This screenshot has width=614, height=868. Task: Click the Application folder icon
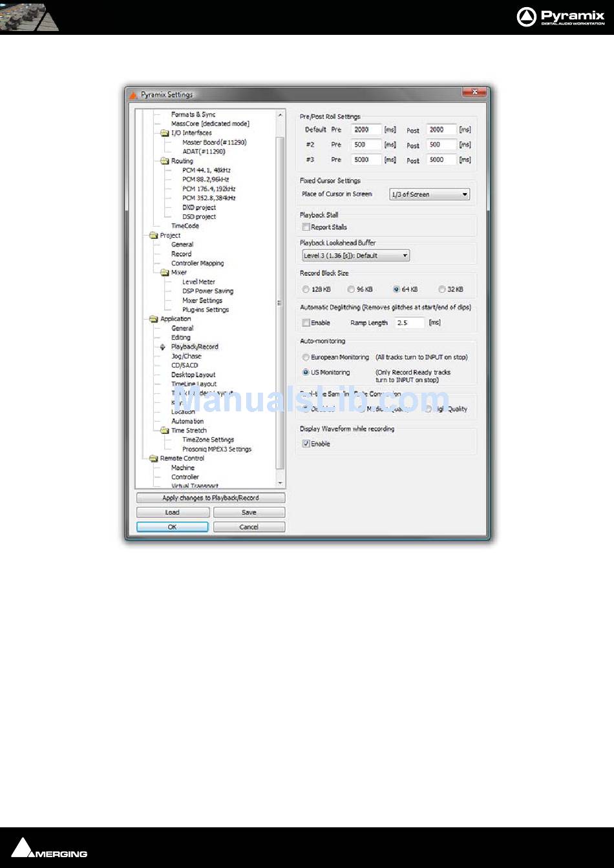(x=154, y=319)
